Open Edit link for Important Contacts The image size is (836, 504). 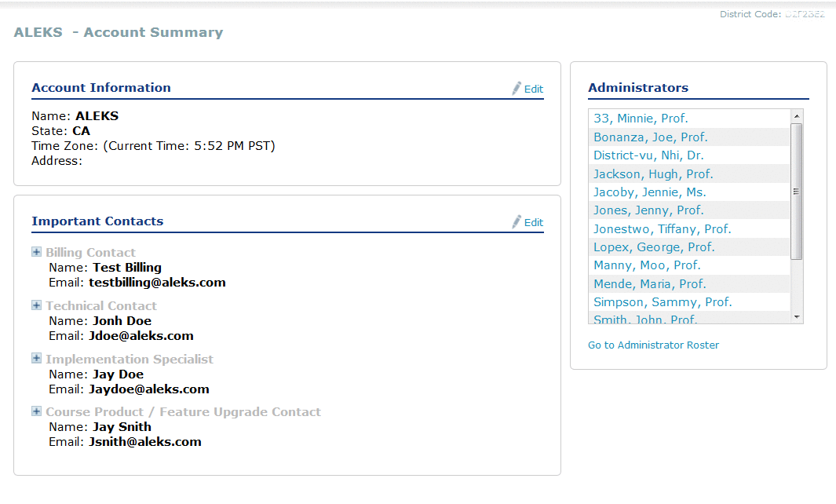pyautogui.click(x=533, y=222)
